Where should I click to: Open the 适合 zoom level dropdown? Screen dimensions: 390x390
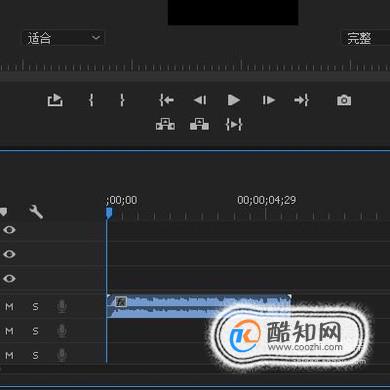click(x=63, y=38)
